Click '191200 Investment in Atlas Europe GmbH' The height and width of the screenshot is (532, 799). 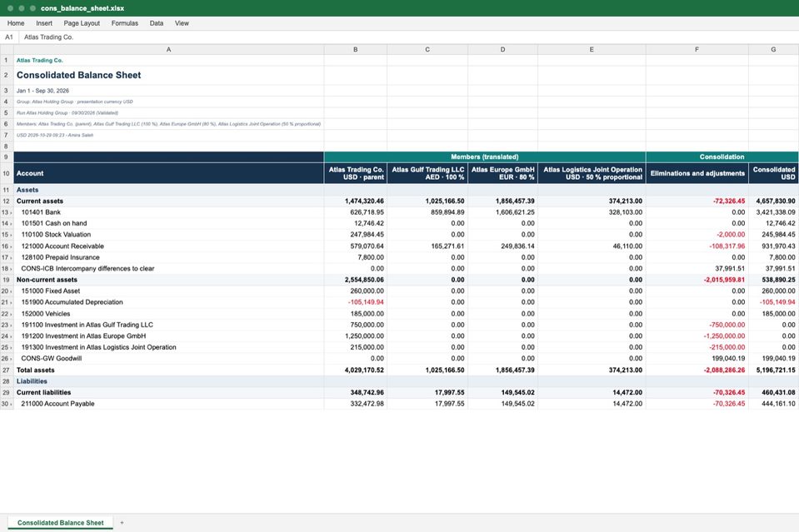coord(168,336)
